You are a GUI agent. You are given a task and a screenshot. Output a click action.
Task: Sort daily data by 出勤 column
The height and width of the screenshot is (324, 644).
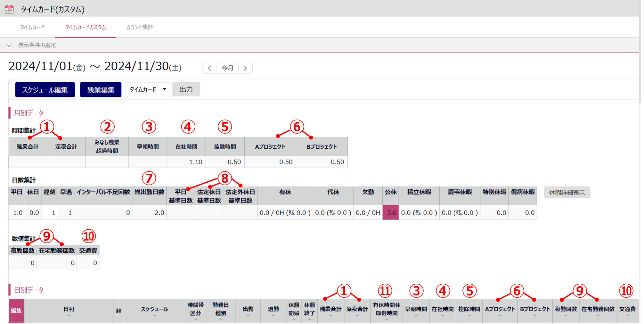point(248,310)
